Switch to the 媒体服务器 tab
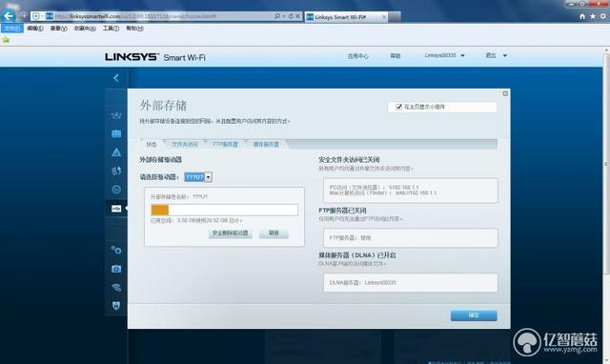Image resolution: width=610 pixels, height=364 pixels. (x=266, y=144)
